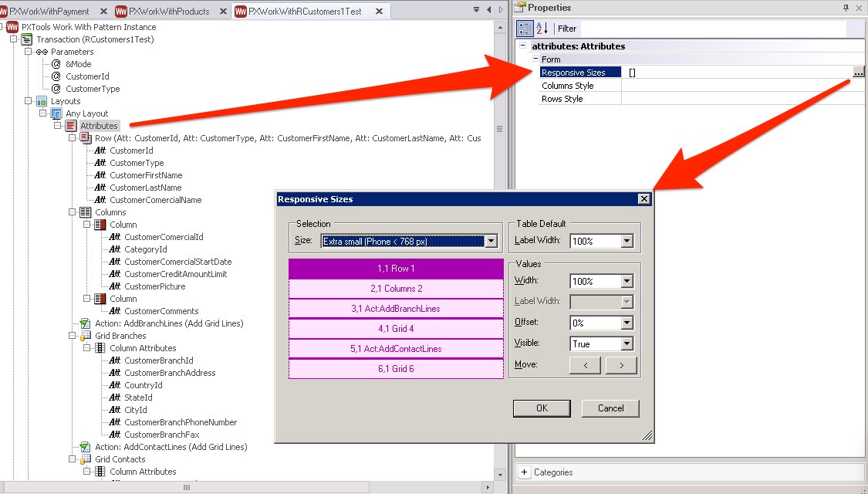Click the Grid Contacts node icon
868x494 pixels.
(x=85, y=459)
